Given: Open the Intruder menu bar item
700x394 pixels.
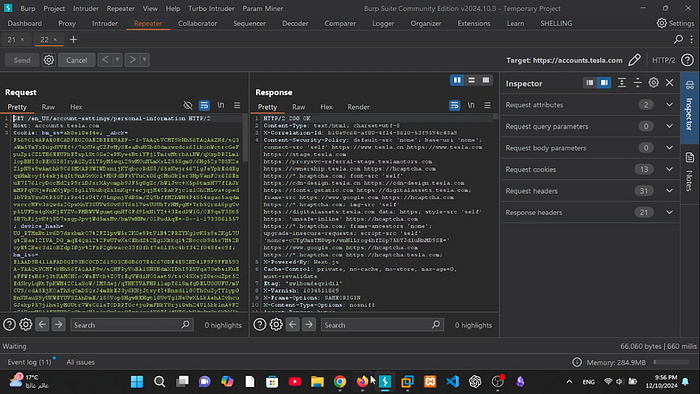Looking at the screenshot, I should pyautogui.click(x=86, y=8).
